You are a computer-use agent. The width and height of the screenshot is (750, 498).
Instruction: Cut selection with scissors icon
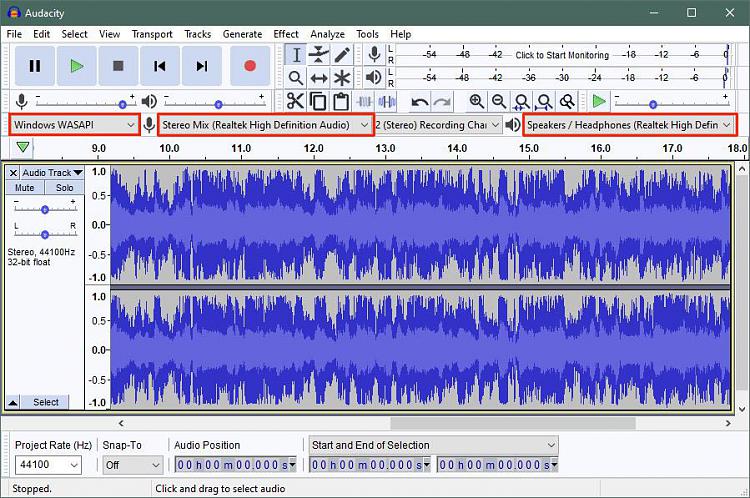295,101
